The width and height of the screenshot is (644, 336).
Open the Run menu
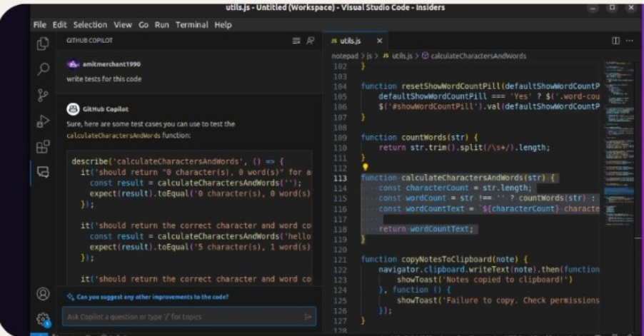pyautogui.click(x=161, y=25)
